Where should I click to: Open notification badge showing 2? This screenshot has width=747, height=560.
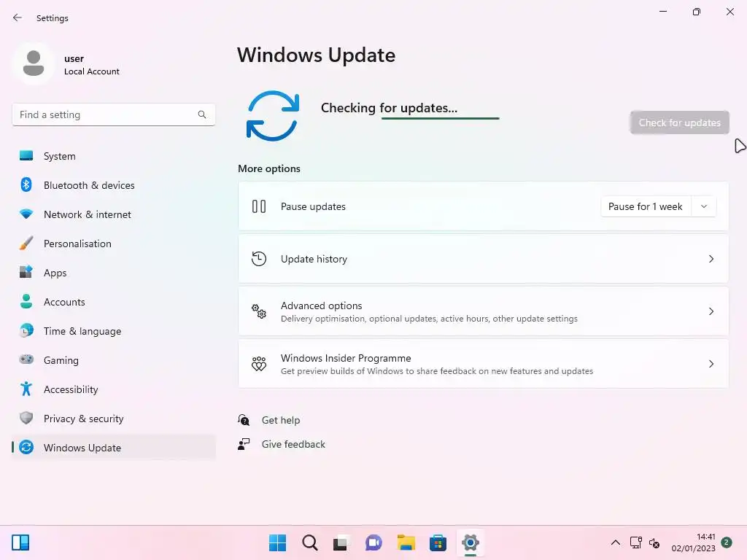(x=726, y=542)
